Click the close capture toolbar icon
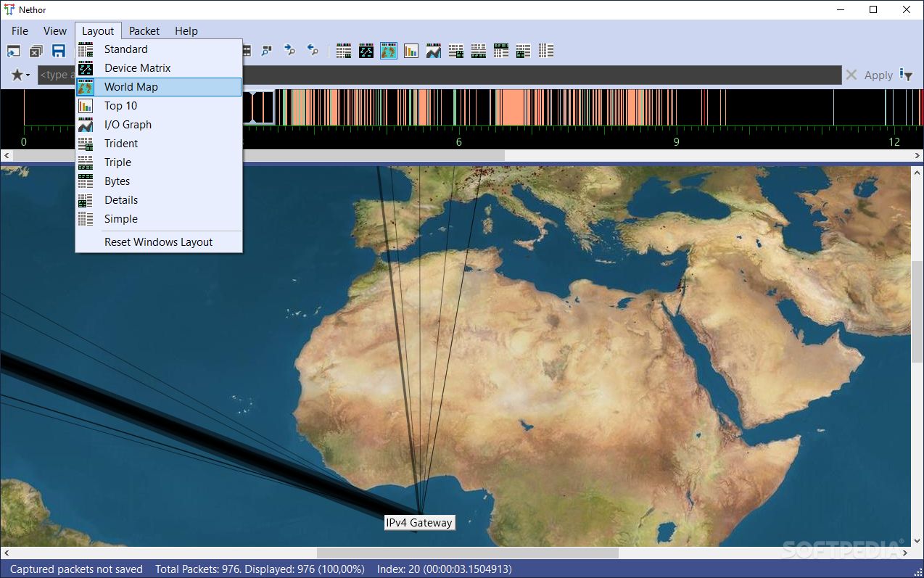This screenshot has width=924, height=578. pos(36,51)
